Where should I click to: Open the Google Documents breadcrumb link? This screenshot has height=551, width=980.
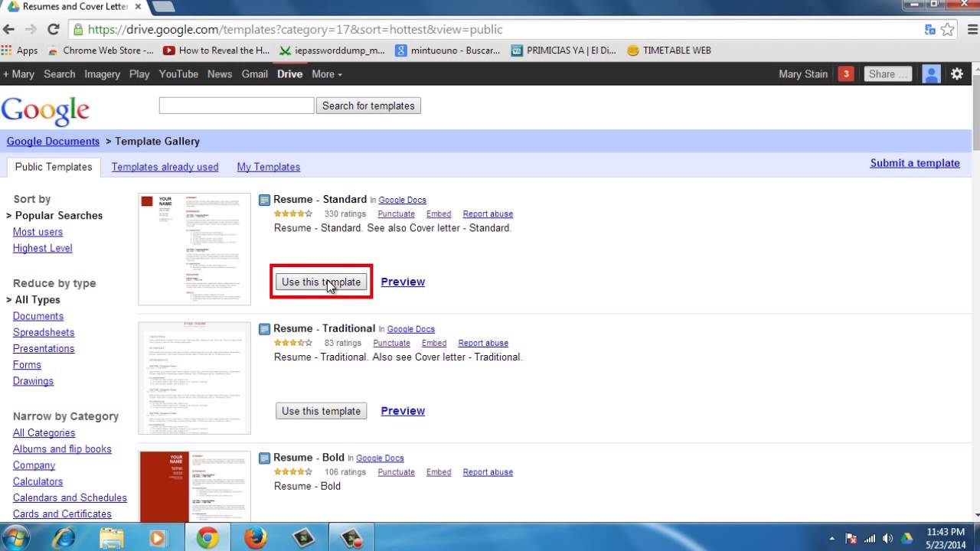point(53,142)
